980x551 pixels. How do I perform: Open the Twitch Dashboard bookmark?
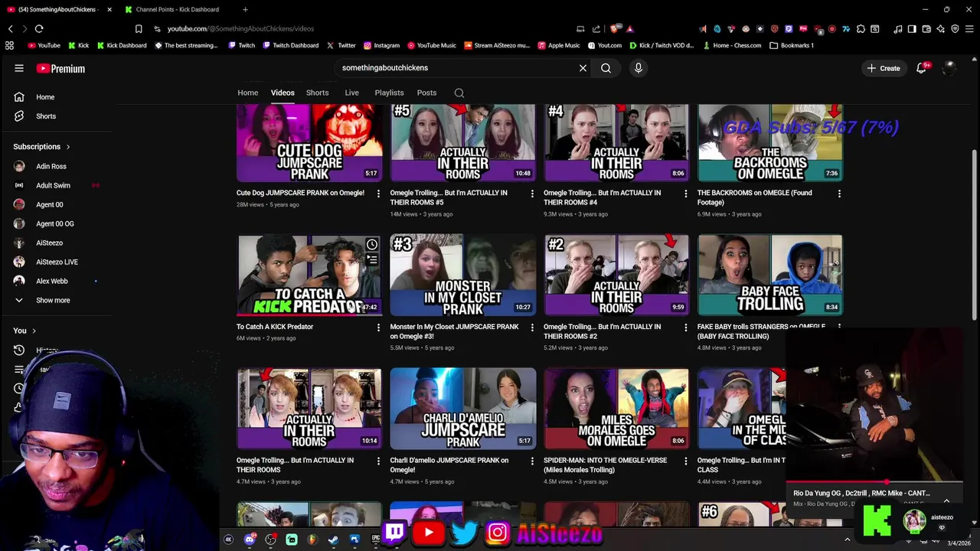[290, 45]
